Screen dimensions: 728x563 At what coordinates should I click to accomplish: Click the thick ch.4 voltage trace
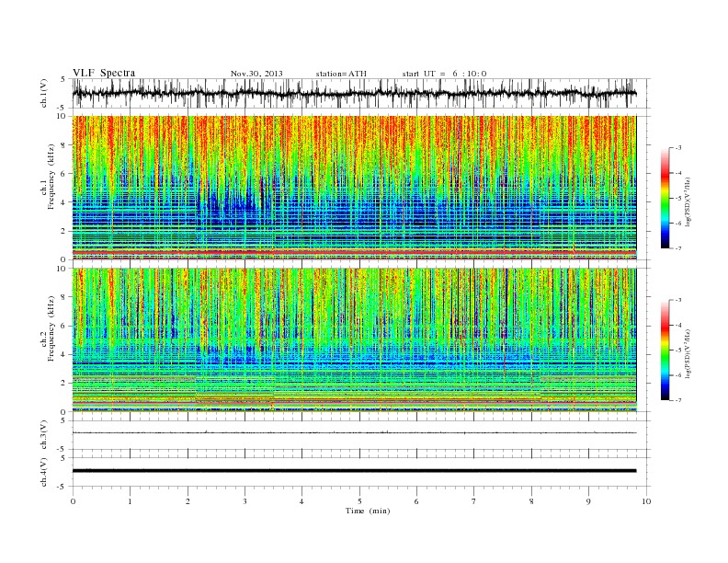coord(354,471)
